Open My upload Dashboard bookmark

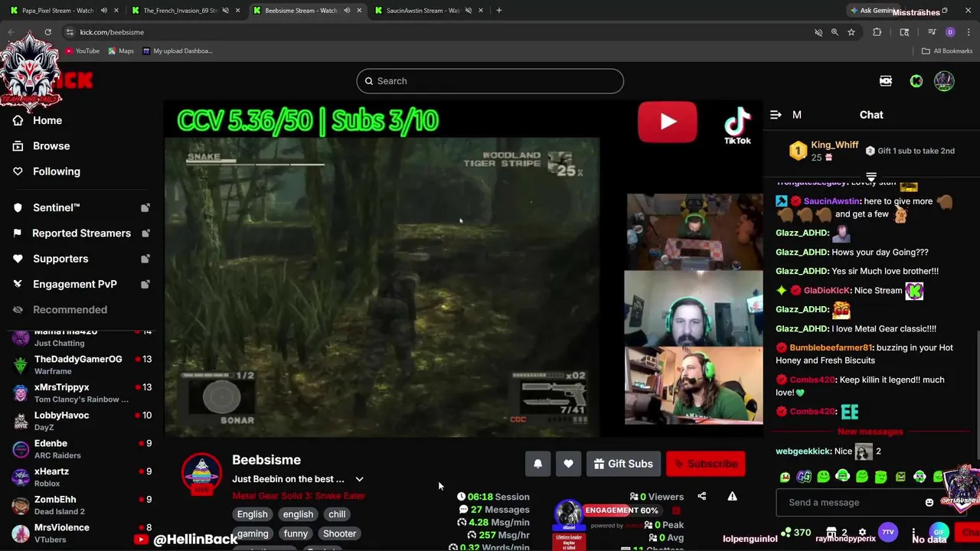tap(178, 51)
